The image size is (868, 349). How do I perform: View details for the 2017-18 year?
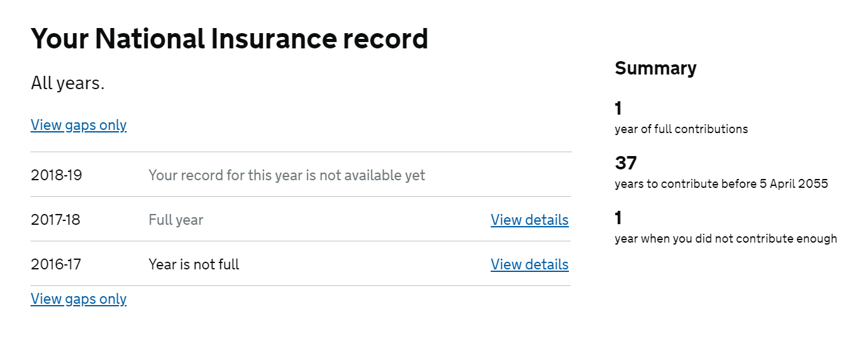point(529,220)
